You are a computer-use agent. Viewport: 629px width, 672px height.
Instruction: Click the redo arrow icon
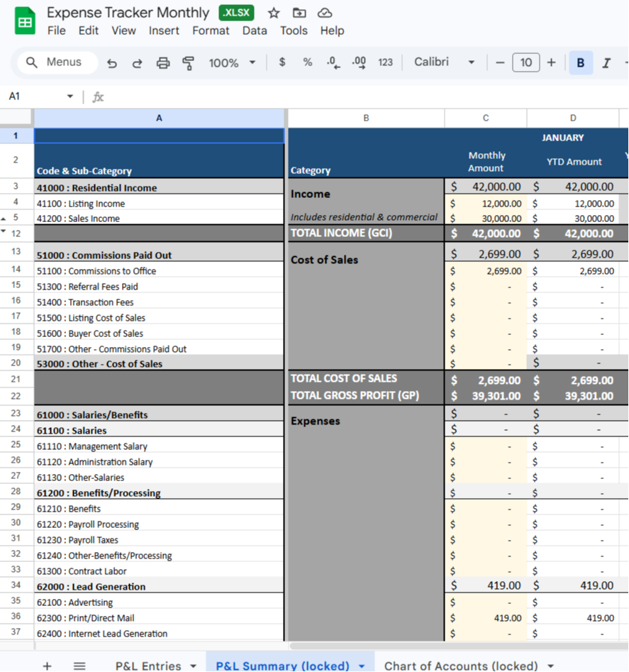137,63
